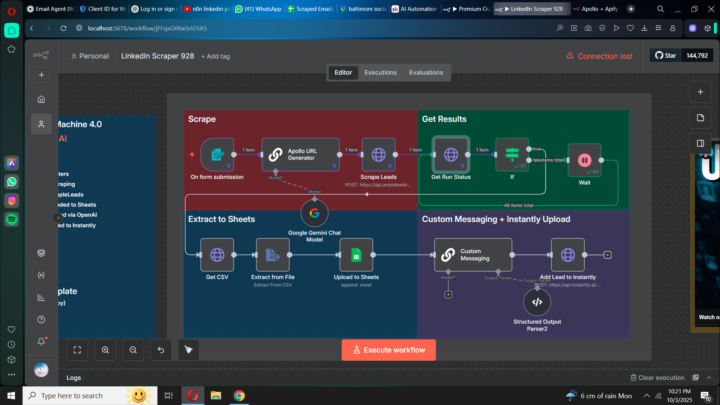Open File Explorer from the taskbar
Image resolution: width=720 pixels, height=405 pixels.
point(216,395)
